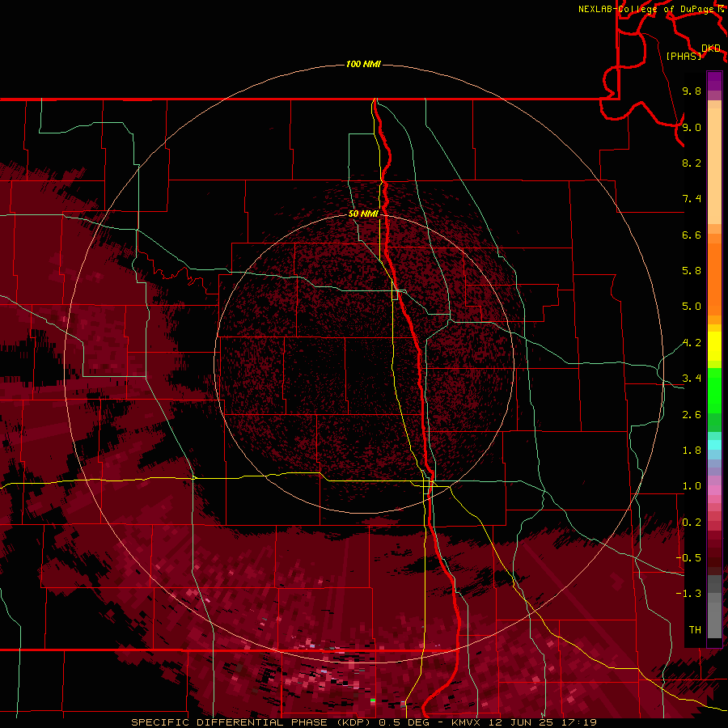Click the 50 NMI range ring label
This screenshot has width=728, height=728.
[363, 214]
